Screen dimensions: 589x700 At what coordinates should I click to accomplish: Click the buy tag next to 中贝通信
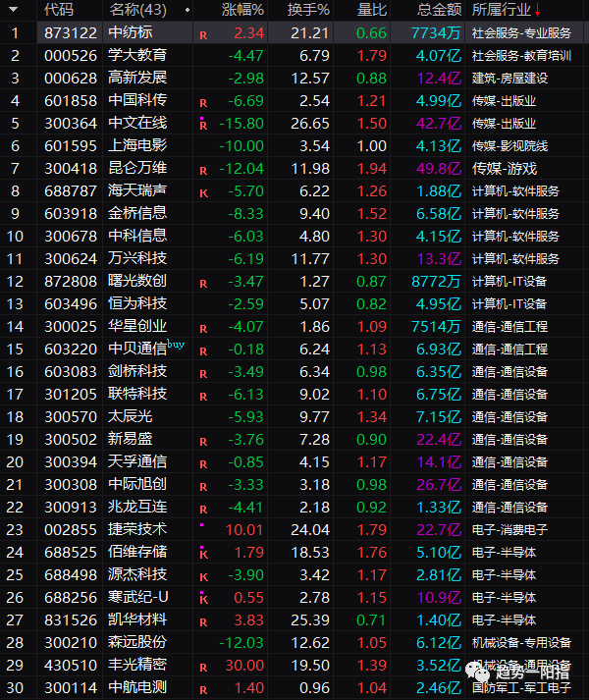point(176,345)
